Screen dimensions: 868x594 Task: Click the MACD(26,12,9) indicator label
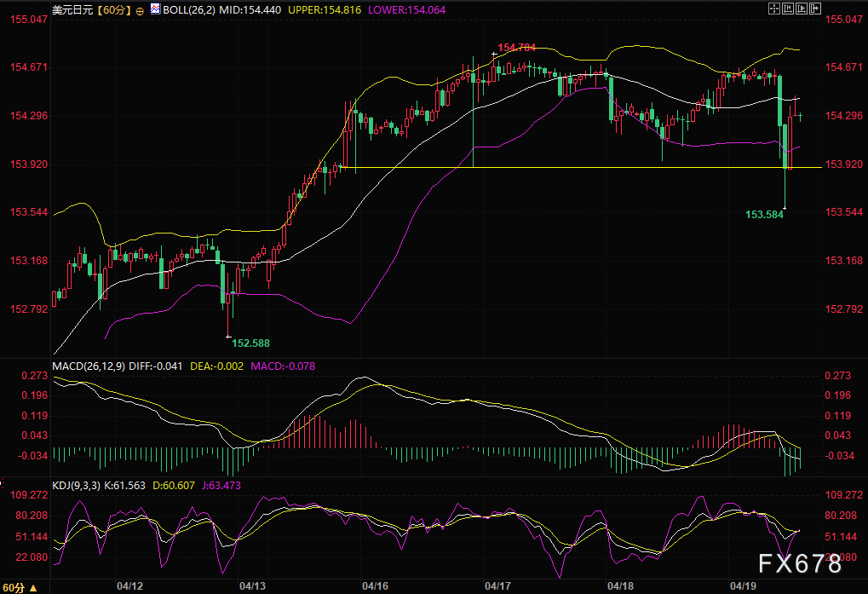click(89, 366)
